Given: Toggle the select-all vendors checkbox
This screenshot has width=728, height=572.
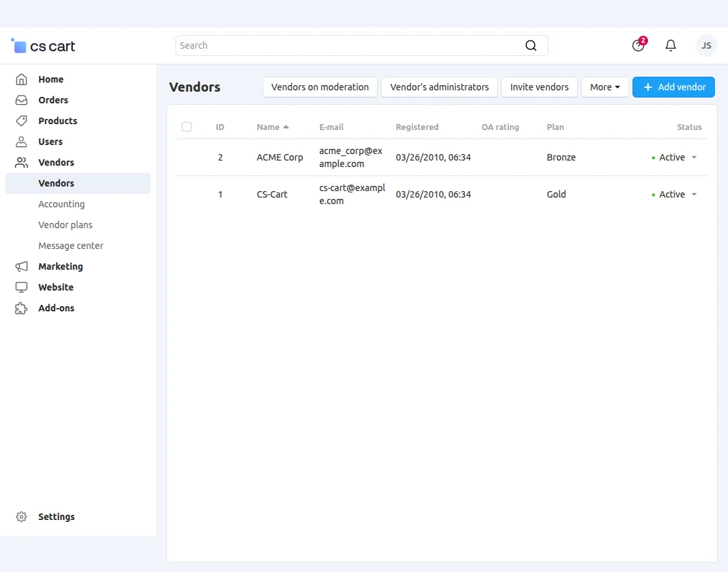Looking at the screenshot, I should 187,127.
